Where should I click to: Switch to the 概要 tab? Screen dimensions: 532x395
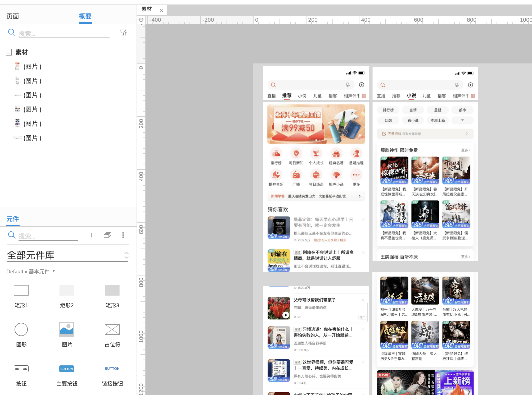[x=85, y=16]
